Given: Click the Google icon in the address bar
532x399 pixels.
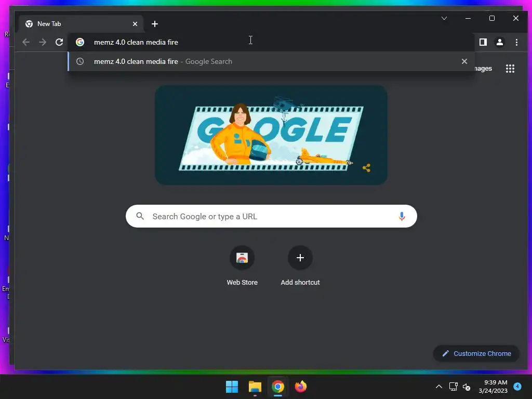Looking at the screenshot, I should coord(80,42).
